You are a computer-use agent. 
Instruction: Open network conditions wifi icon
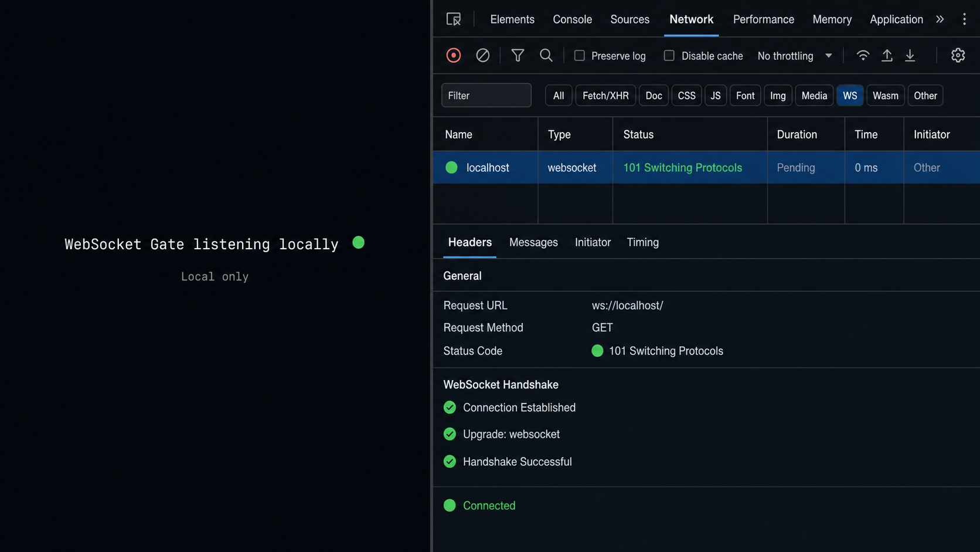tap(863, 55)
